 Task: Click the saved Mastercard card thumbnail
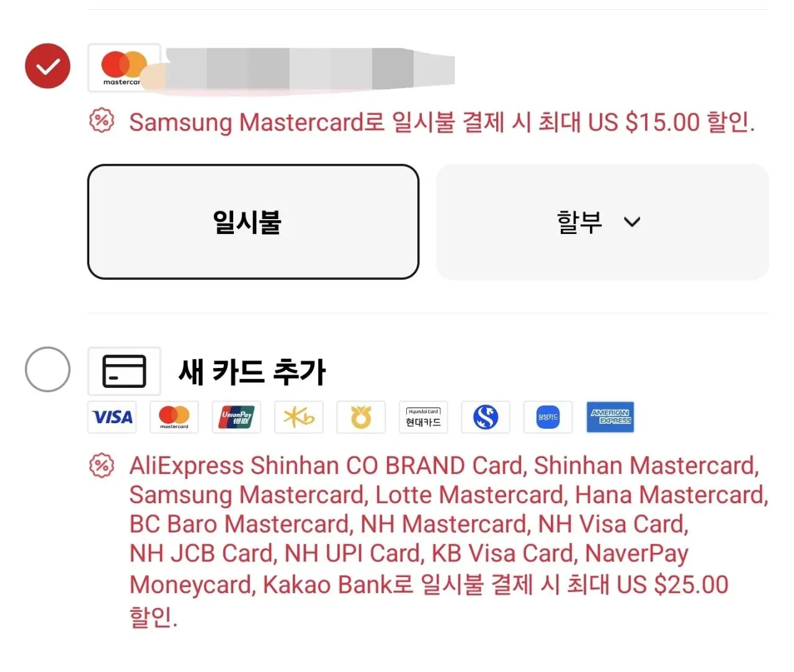124,68
